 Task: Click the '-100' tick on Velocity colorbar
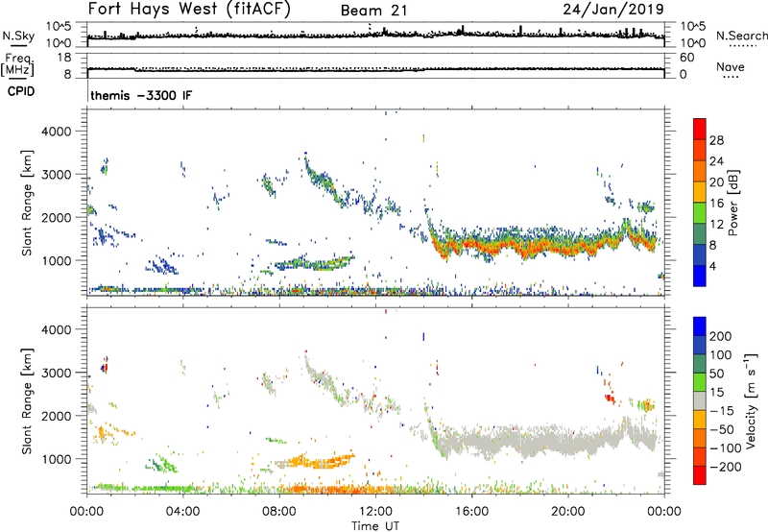pyautogui.click(x=726, y=448)
